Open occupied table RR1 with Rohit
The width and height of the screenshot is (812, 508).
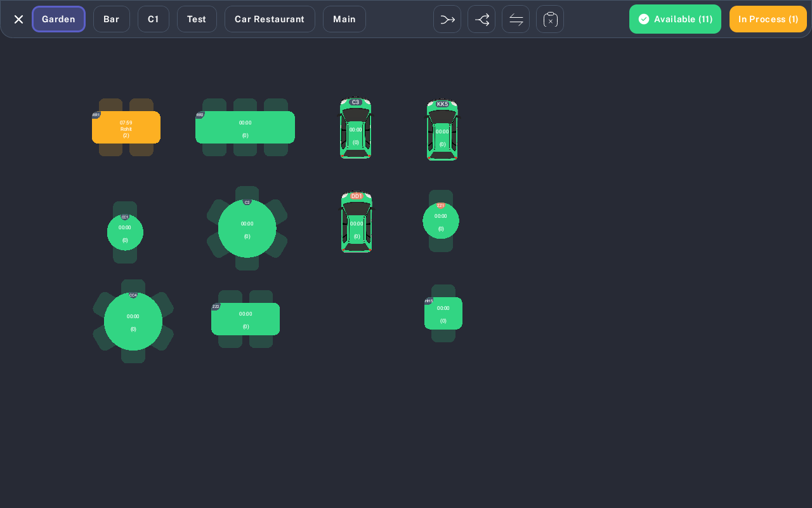(x=126, y=127)
